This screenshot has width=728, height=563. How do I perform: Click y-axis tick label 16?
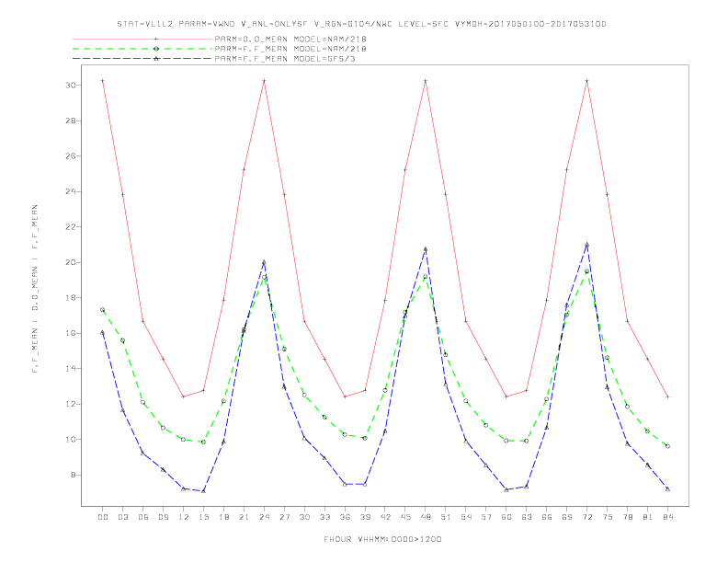71,333
